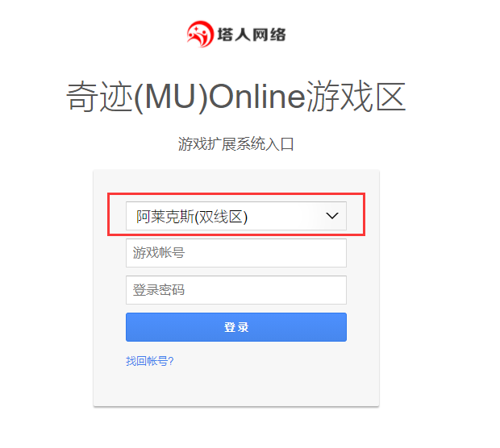
Task: Focus the 登录密码 password field
Action: point(236,290)
